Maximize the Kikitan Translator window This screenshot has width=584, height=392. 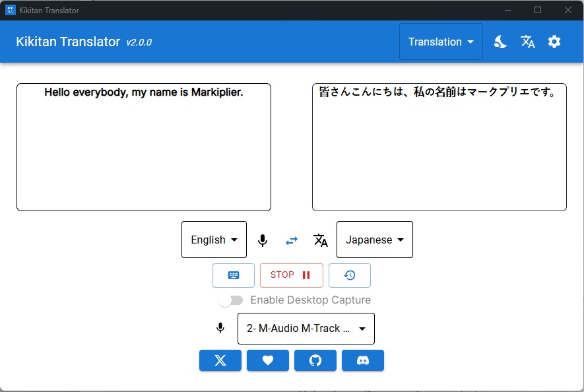pos(538,10)
